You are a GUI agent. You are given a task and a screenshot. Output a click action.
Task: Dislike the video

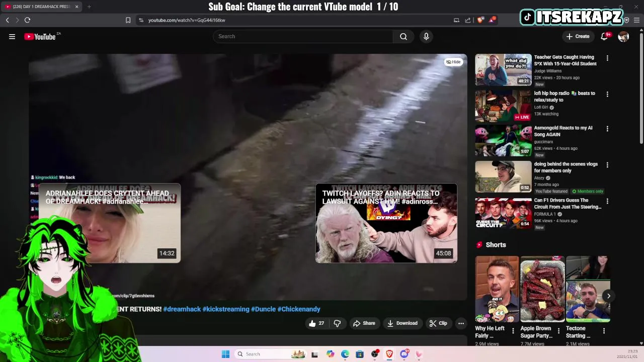337,323
